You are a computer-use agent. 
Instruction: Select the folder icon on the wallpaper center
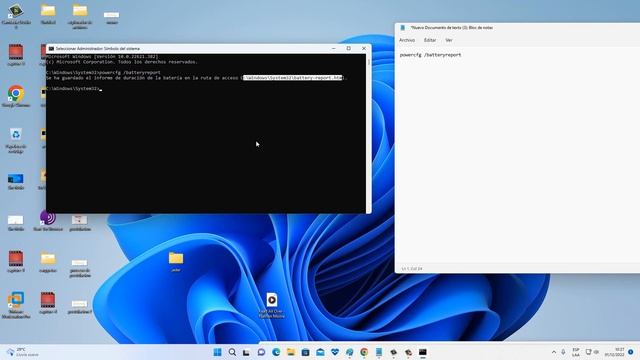[176, 261]
